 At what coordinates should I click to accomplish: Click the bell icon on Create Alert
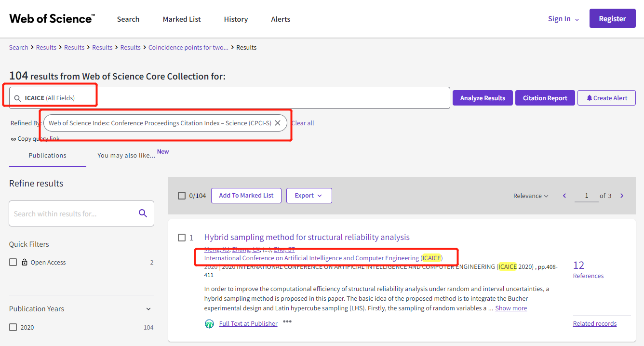[x=589, y=98]
